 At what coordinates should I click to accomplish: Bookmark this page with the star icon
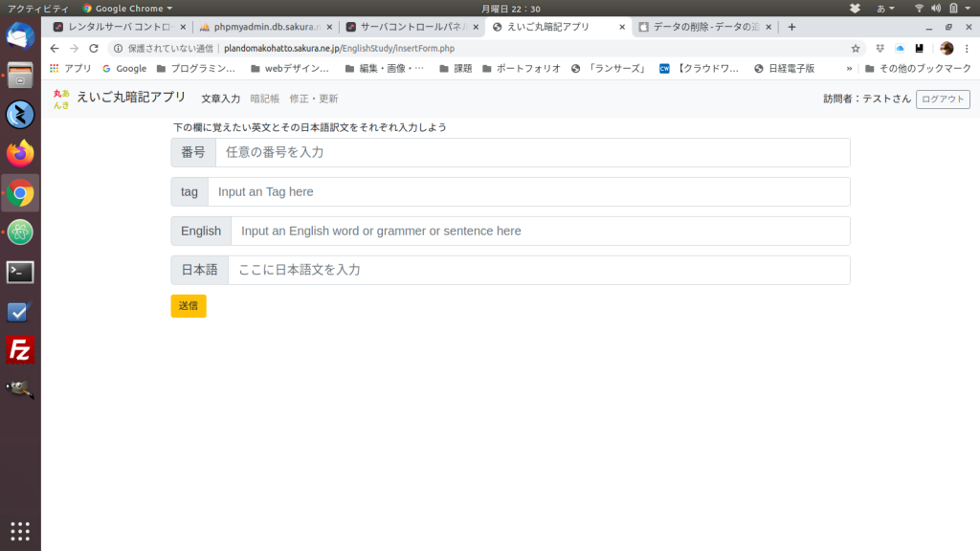pyautogui.click(x=856, y=48)
